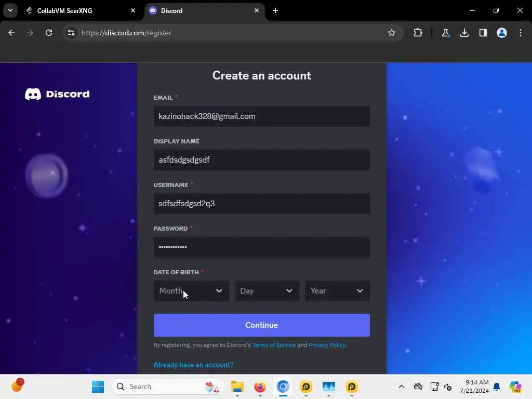
Task: Click the taskbar Search box
Action: point(168,387)
